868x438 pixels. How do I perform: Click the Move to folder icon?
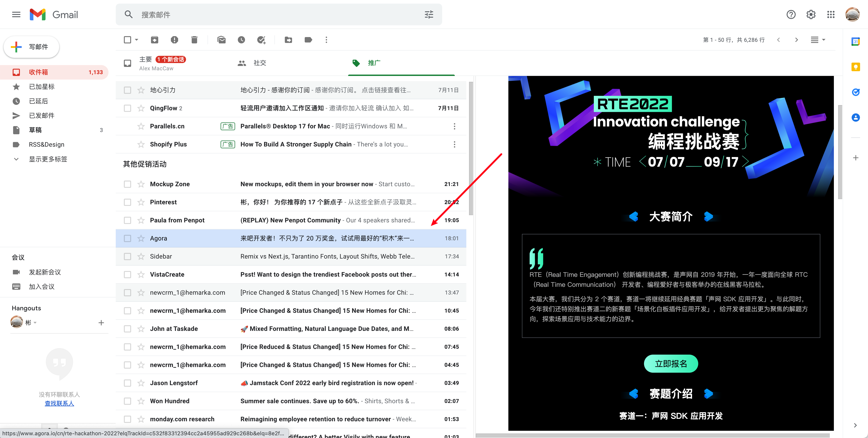(288, 40)
